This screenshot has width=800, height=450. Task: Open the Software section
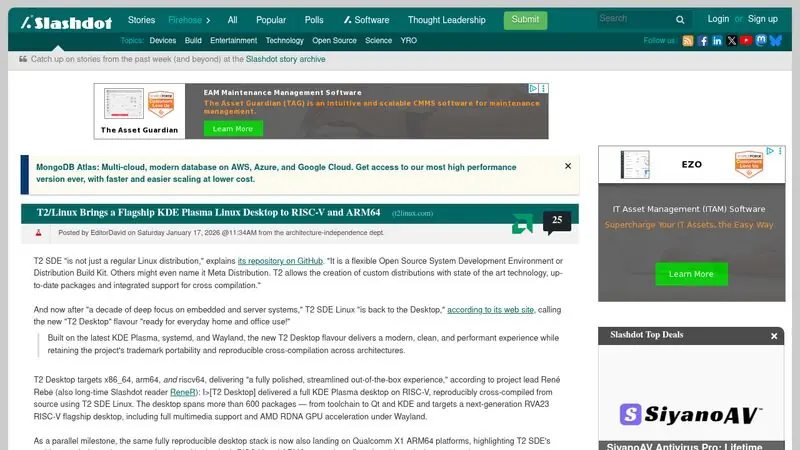point(366,20)
